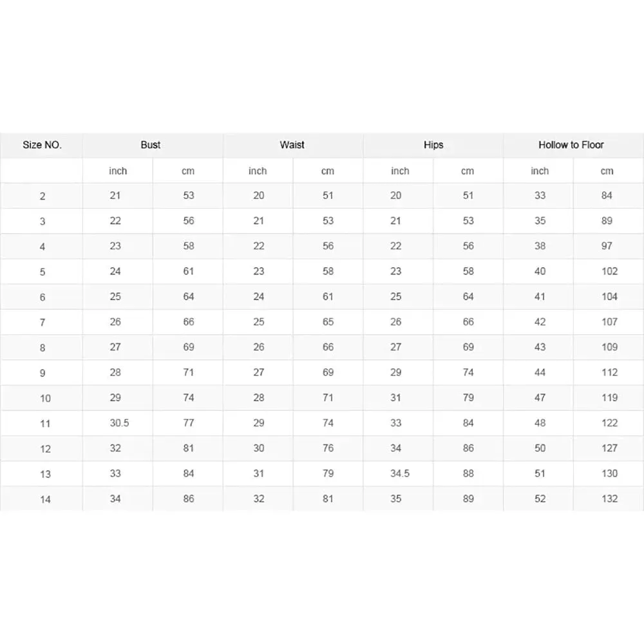Click the 97 cm hollow to floor cell
This screenshot has height=644, width=644.
click(607, 246)
